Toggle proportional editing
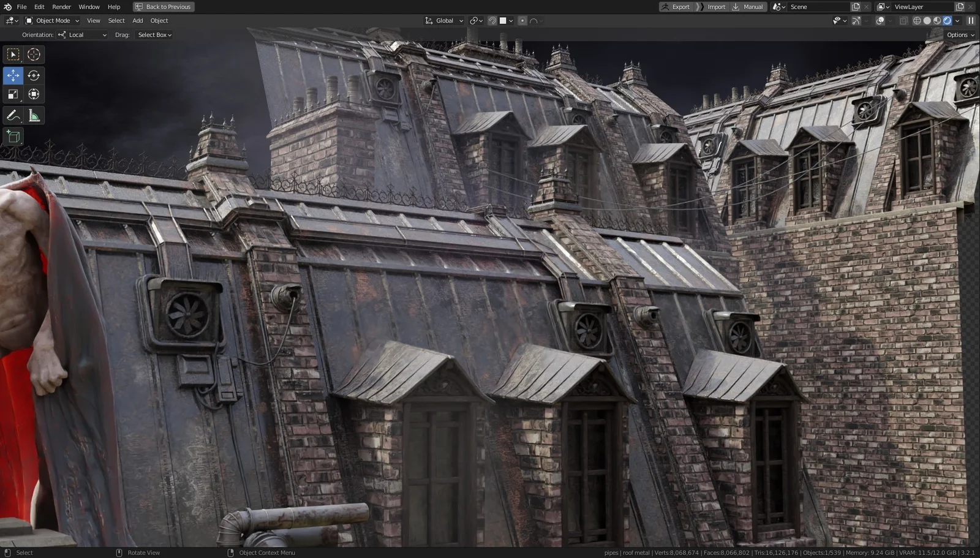 [x=521, y=20]
